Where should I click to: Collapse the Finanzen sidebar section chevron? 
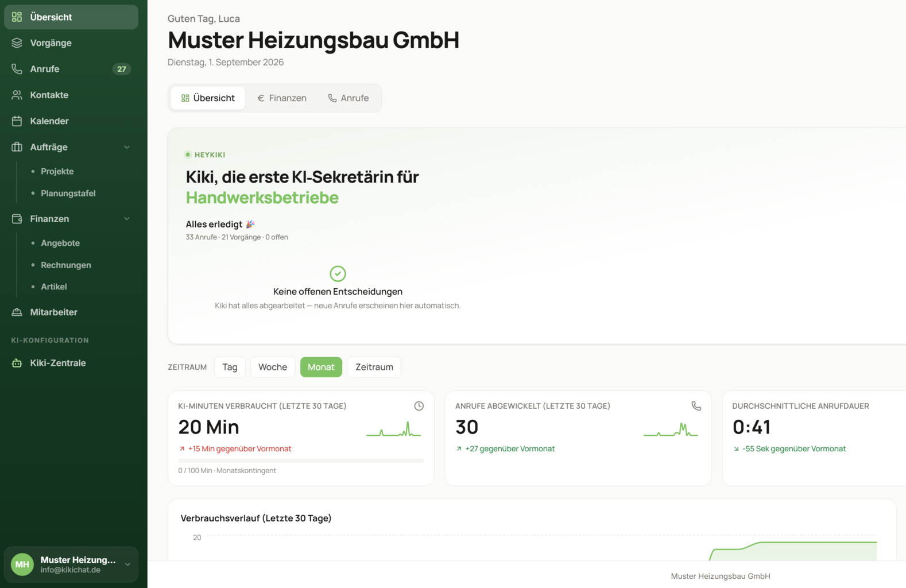click(x=127, y=219)
